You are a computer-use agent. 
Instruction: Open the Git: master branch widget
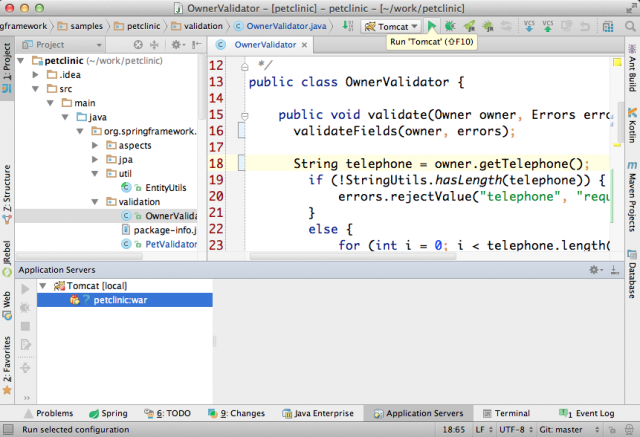pos(569,430)
